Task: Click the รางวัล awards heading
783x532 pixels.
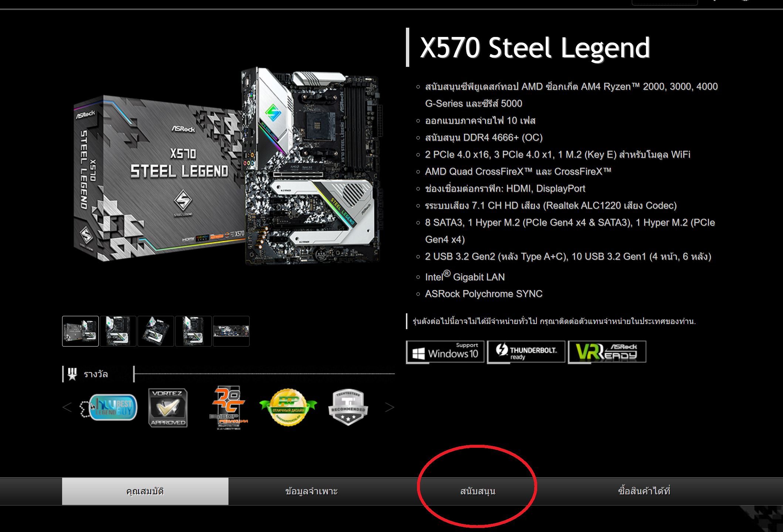Action: coord(96,374)
